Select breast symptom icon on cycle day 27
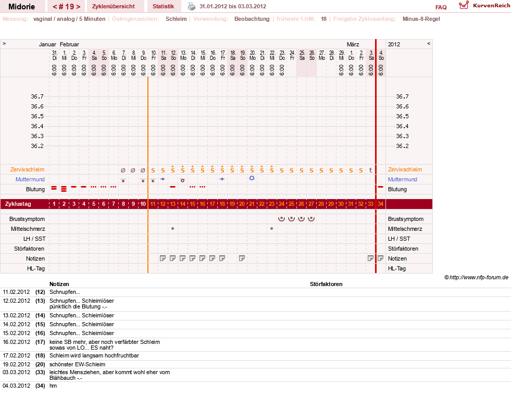511x420 pixels. 311,219
